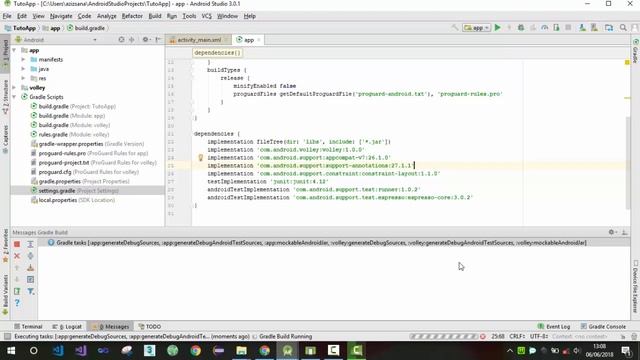The image size is (640, 360).
Task: Open the Refactor menu
Action: click(x=132, y=16)
